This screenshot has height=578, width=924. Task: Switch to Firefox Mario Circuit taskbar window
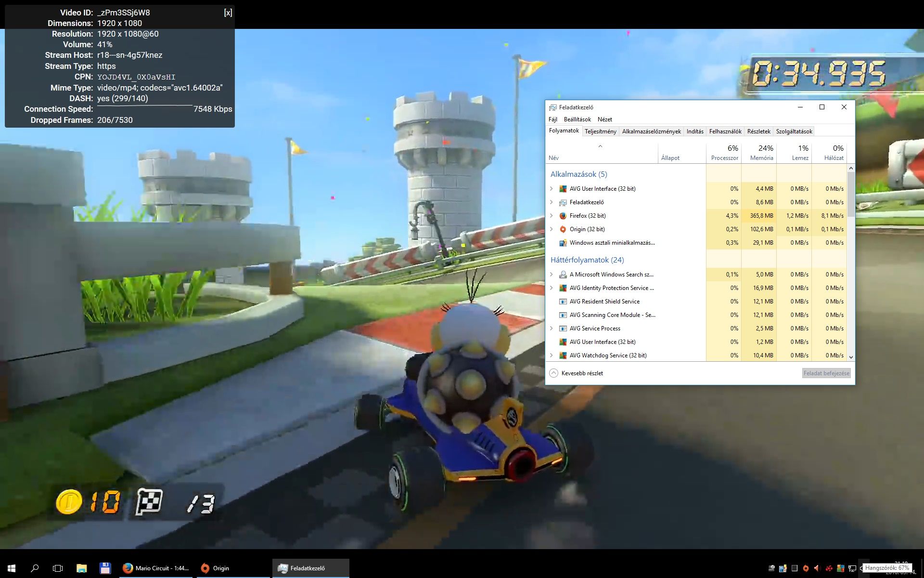(x=156, y=568)
